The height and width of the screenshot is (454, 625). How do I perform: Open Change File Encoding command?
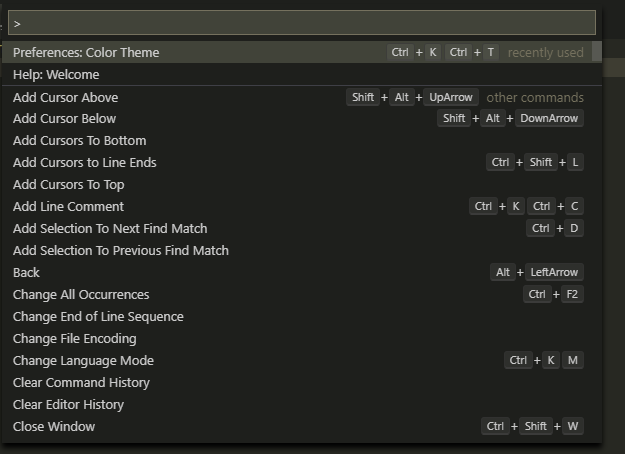(x=302, y=338)
